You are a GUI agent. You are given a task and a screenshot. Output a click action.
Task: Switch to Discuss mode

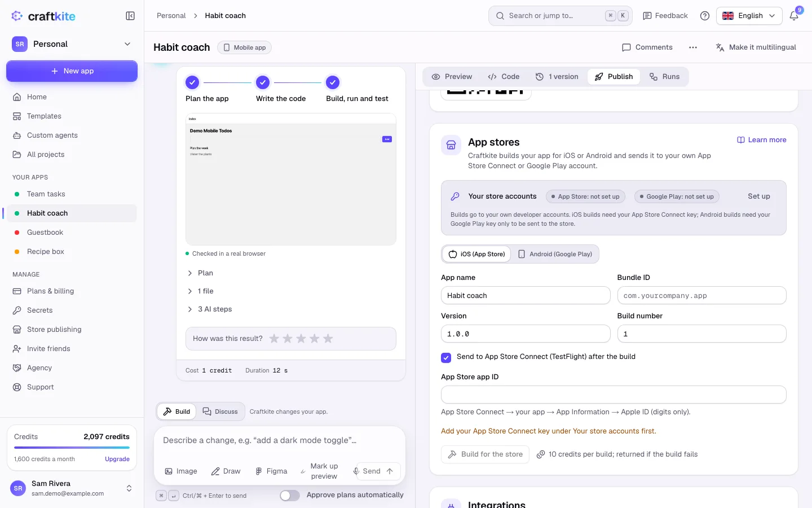(220, 411)
